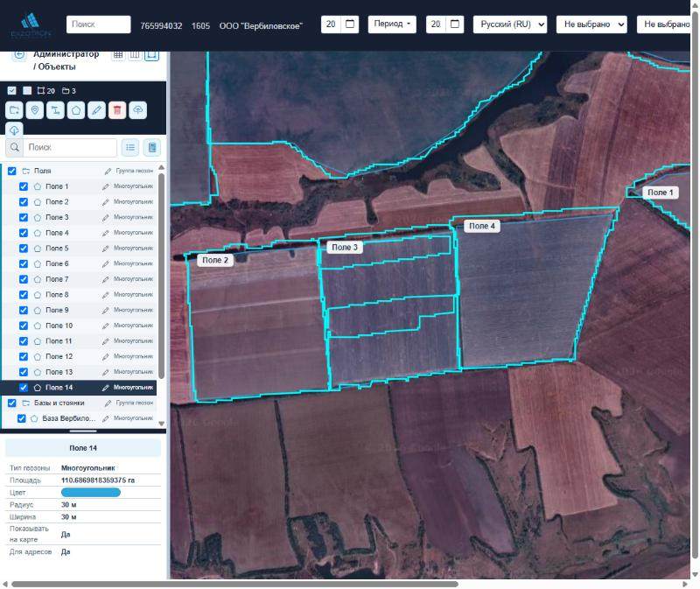Toggle the Поле 7 checkbox

24,279
